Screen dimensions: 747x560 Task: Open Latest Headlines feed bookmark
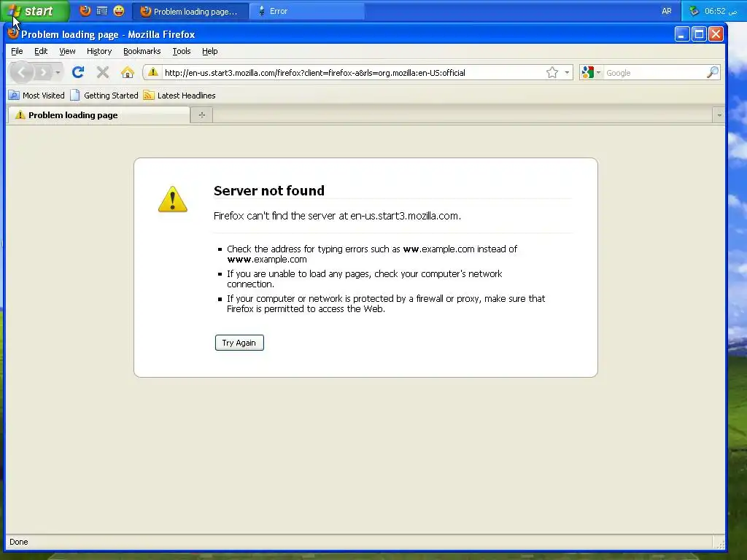click(179, 96)
